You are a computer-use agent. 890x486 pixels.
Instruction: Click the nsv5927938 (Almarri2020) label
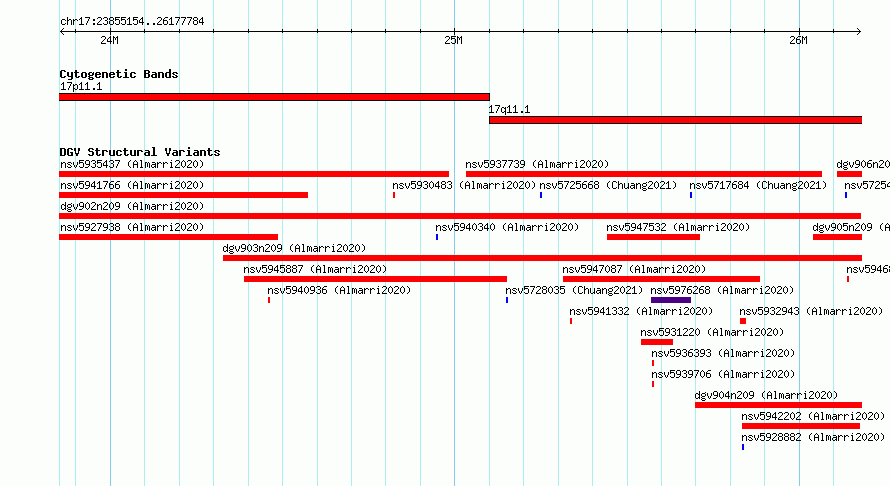[132, 227]
